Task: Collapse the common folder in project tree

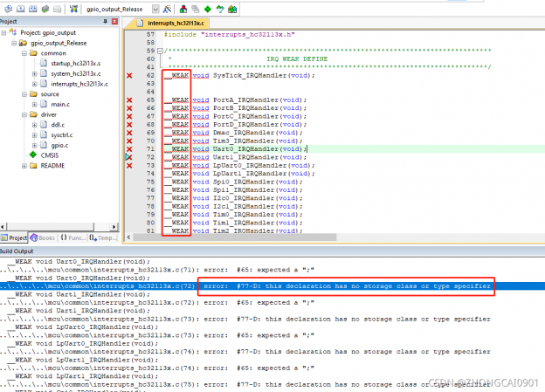Action: click(x=23, y=53)
